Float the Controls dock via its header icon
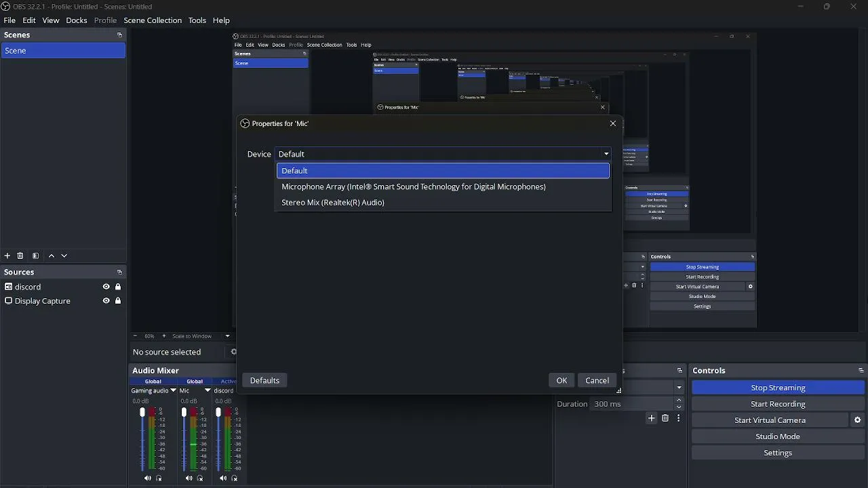This screenshot has width=868, height=488. pos(861,371)
